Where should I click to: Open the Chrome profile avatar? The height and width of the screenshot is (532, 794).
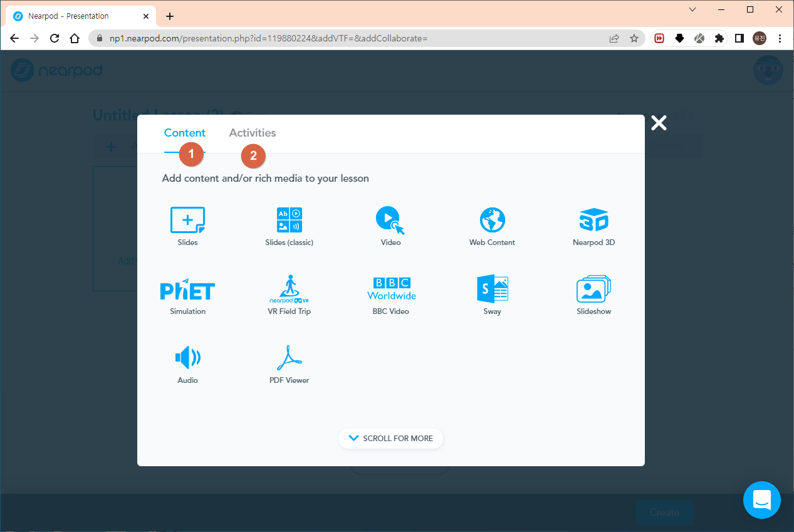(760, 38)
